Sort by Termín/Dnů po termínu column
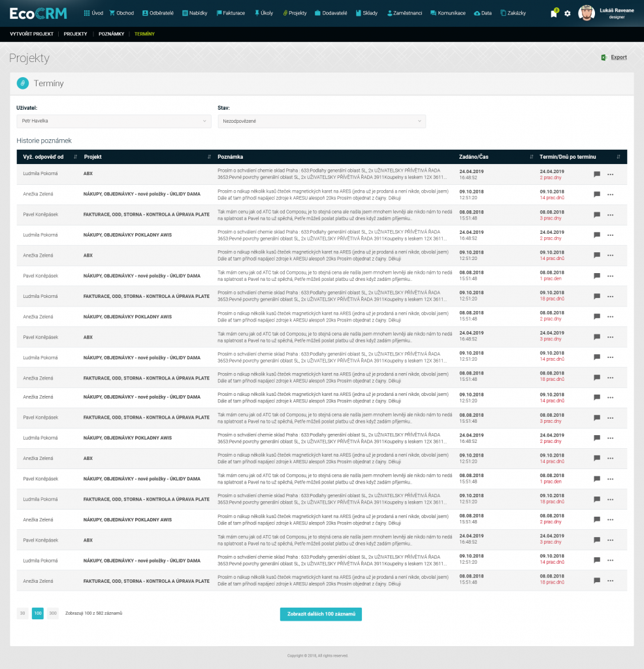Image resolution: width=644 pixels, height=669 pixels. (x=619, y=157)
